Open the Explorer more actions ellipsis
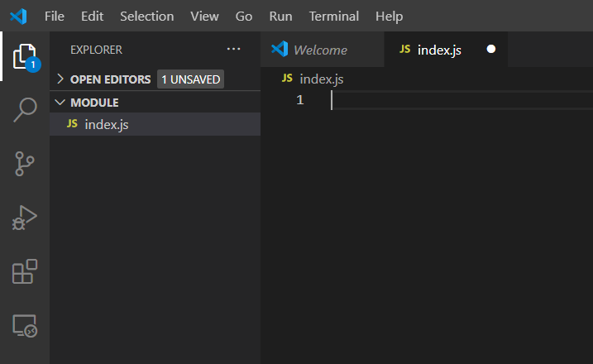This screenshot has height=364, width=593. click(233, 50)
